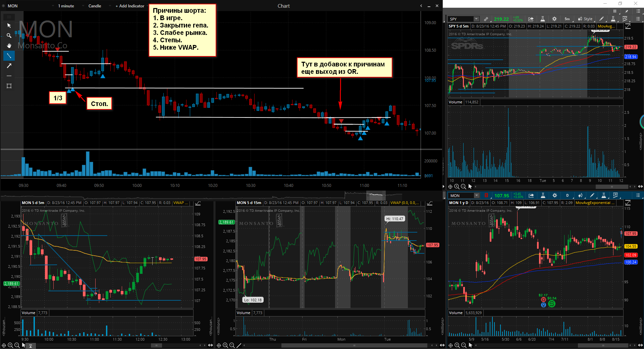The height and width of the screenshot is (349, 644).
Task: Open the SPY chart drawing-set icon
Action: coord(625,19)
